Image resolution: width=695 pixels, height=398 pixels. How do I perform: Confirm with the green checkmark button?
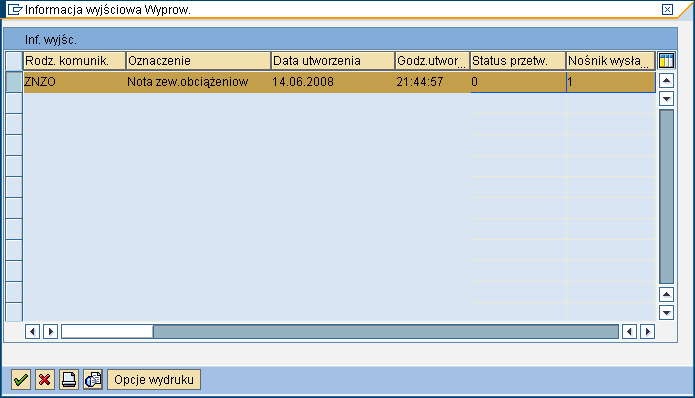[x=21, y=380]
